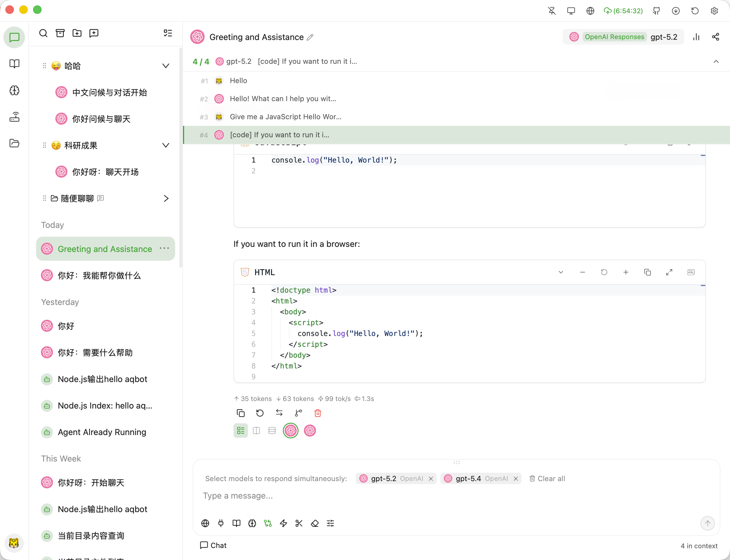Expand the 随便聊聊 folder
Viewport: 730px width, 560px height.
pyautogui.click(x=165, y=199)
